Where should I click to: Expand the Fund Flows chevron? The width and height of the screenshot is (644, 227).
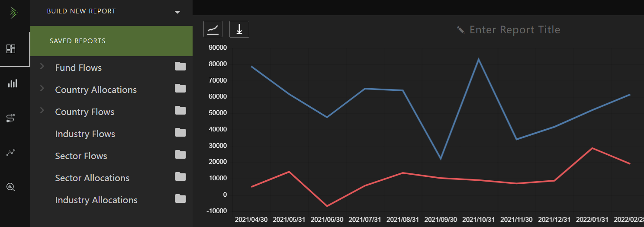(x=42, y=66)
